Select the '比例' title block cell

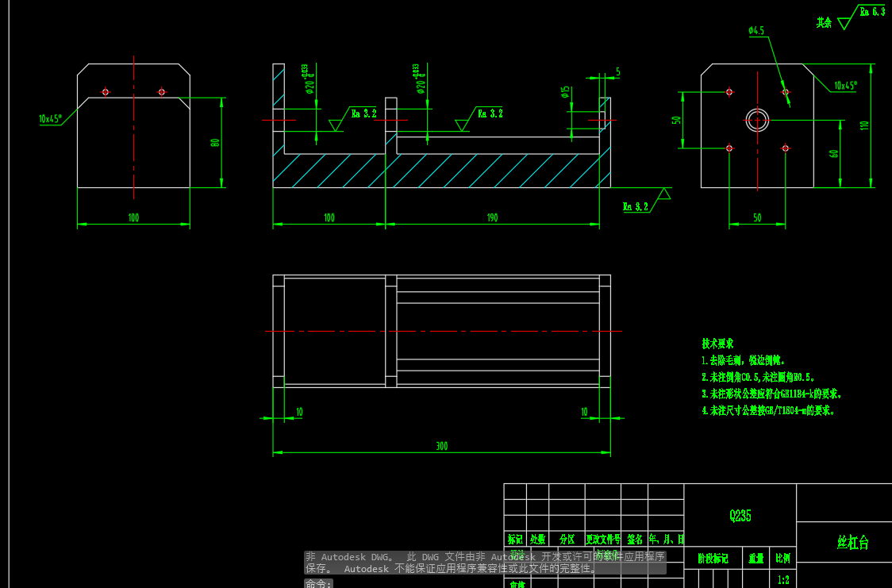(x=782, y=558)
